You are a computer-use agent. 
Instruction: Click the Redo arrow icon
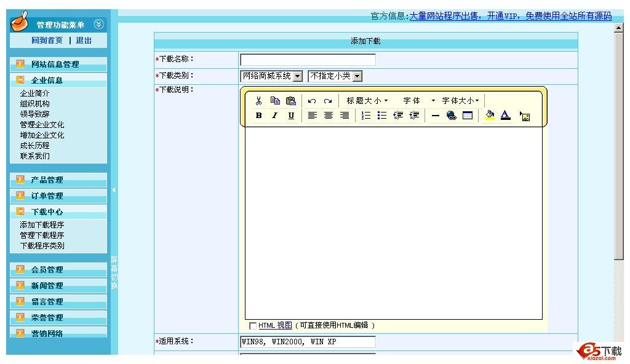click(328, 101)
